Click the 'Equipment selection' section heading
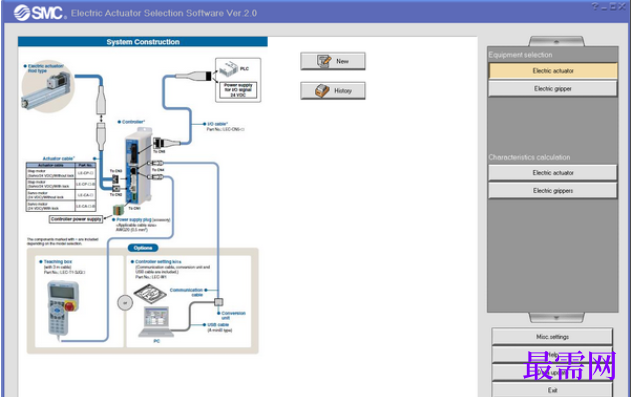The image size is (635, 397). pos(520,55)
